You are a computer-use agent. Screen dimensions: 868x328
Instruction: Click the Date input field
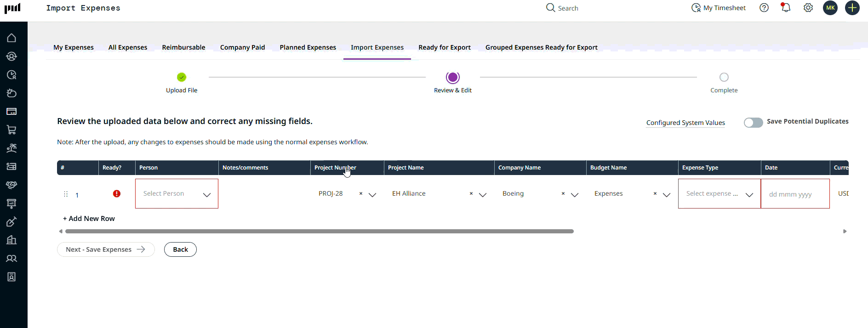click(795, 194)
